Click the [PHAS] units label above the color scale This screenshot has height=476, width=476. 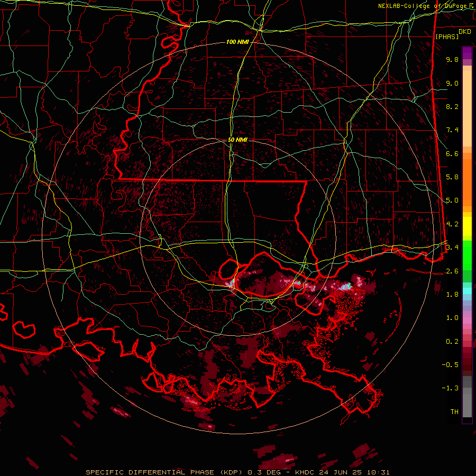(x=447, y=36)
